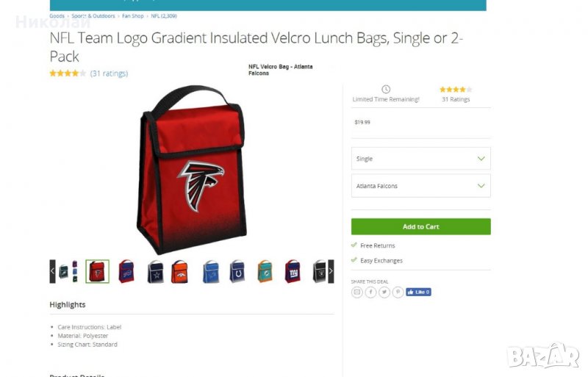Select the Buffalo Bills bag thumbnail

point(126,271)
